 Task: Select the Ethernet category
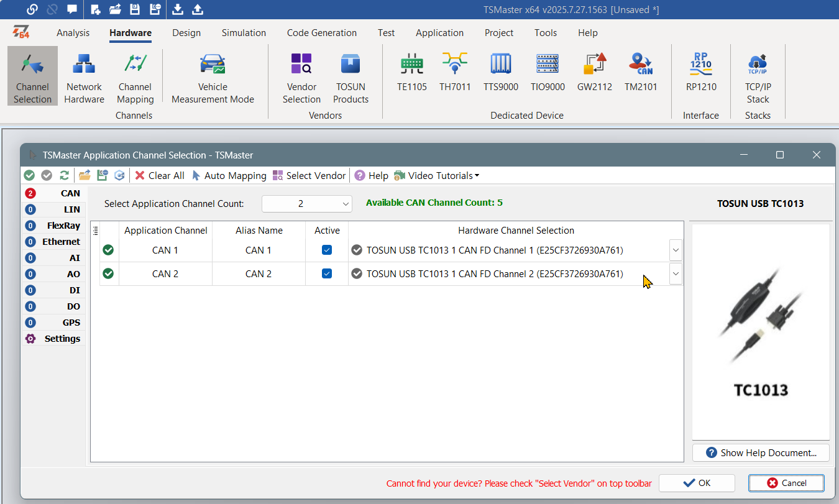(x=53, y=242)
